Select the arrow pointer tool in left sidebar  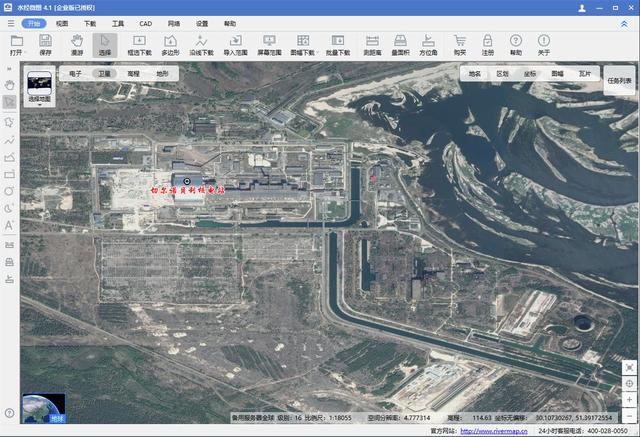pos(9,102)
